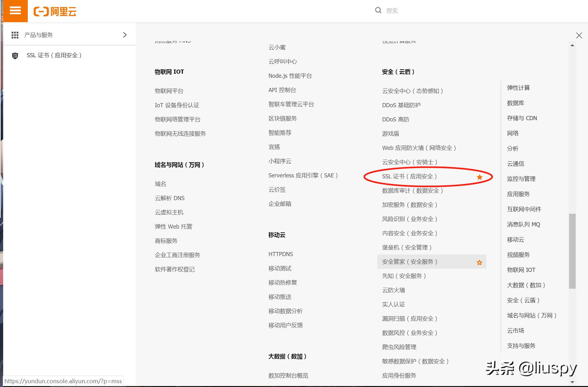The image size is (588, 387).
Task: Open Web 应用防火墙 link
Action: click(x=419, y=148)
